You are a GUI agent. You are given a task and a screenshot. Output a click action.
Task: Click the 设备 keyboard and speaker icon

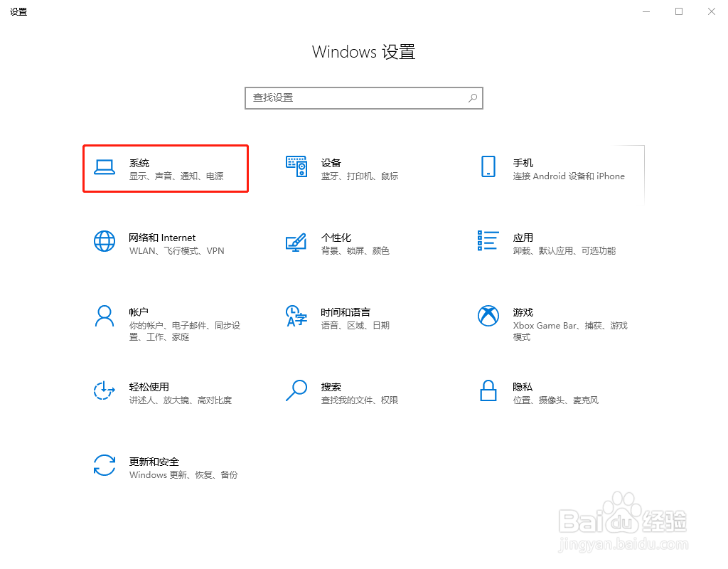296,166
